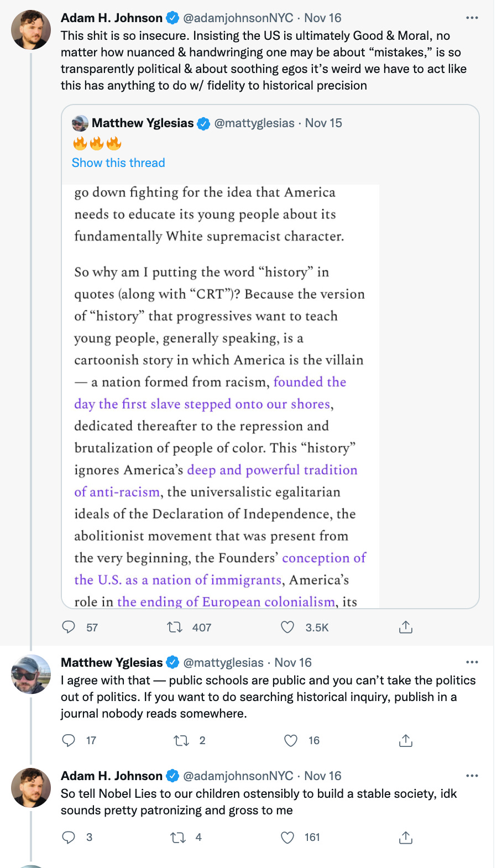The width and height of the screenshot is (502, 868).
Task: Like the 'Nobel Lies' tweet
Action: click(x=287, y=838)
